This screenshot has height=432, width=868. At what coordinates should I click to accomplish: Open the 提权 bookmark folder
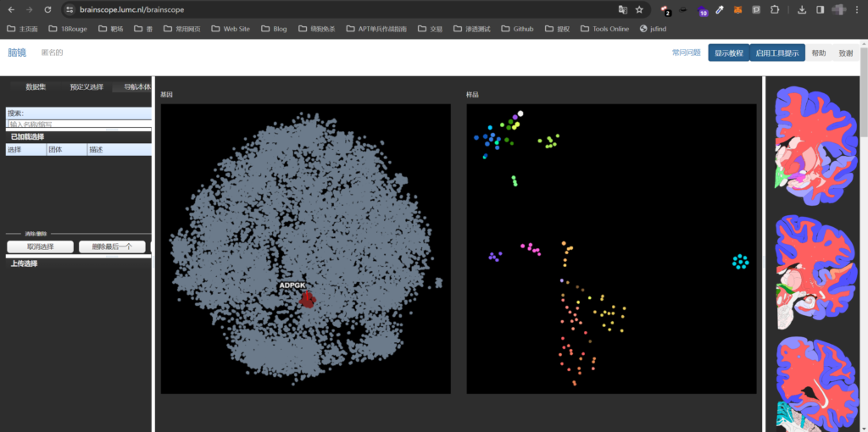(557, 29)
